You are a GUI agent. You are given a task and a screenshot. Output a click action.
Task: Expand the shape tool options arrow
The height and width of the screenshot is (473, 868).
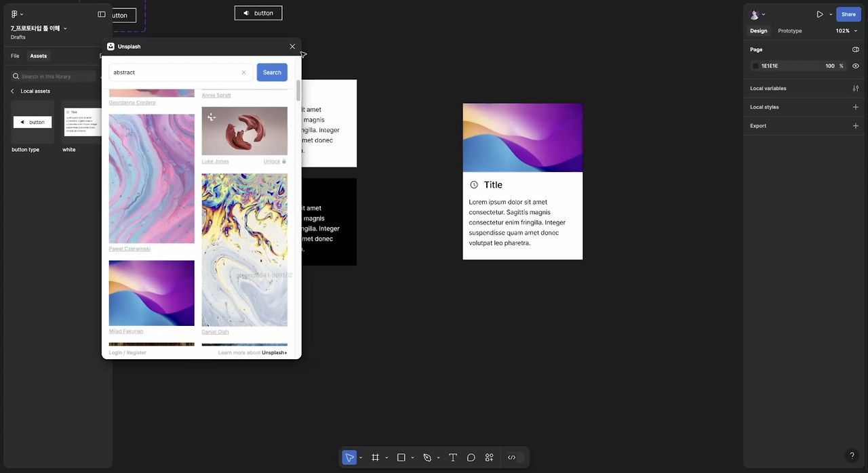point(412,457)
